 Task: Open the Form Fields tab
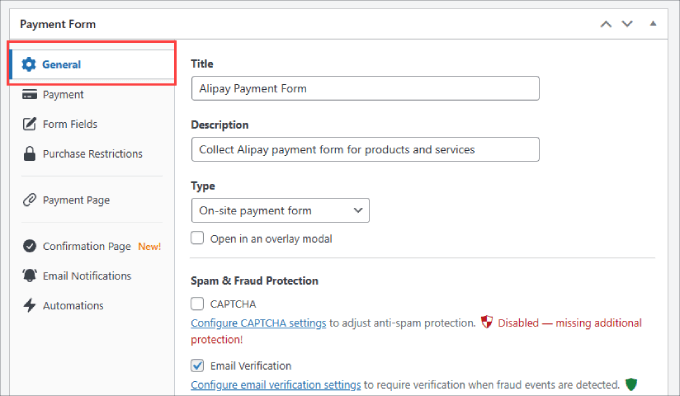tap(92, 124)
